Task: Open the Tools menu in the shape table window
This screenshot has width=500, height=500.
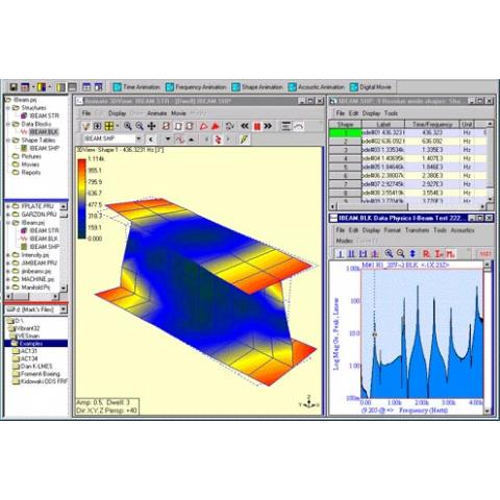Action: pos(391,113)
